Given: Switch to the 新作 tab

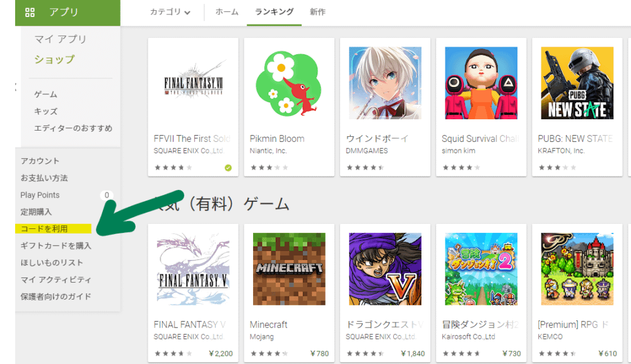Looking at the screenshot, I should coord(317,12).
